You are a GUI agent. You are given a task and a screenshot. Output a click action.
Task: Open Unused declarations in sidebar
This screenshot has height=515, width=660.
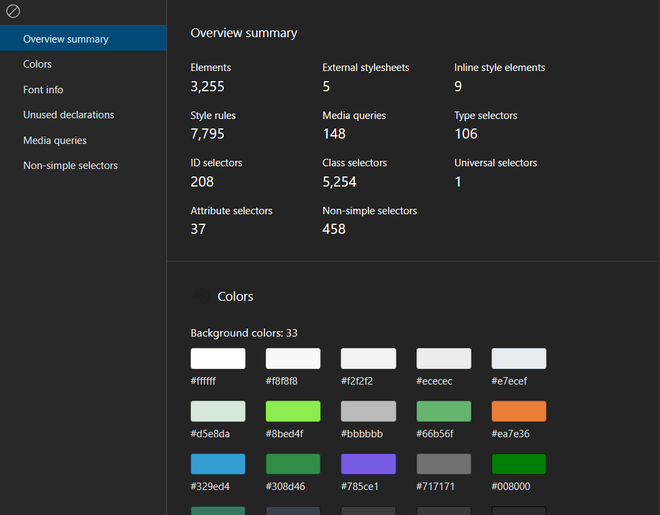[x=69, y=115]
